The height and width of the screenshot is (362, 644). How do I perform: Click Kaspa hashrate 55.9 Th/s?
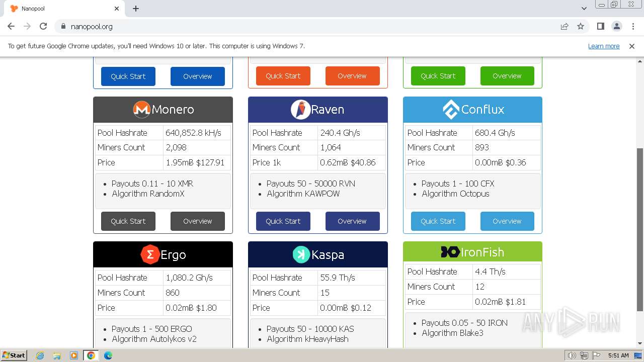[x=338, y=278]
